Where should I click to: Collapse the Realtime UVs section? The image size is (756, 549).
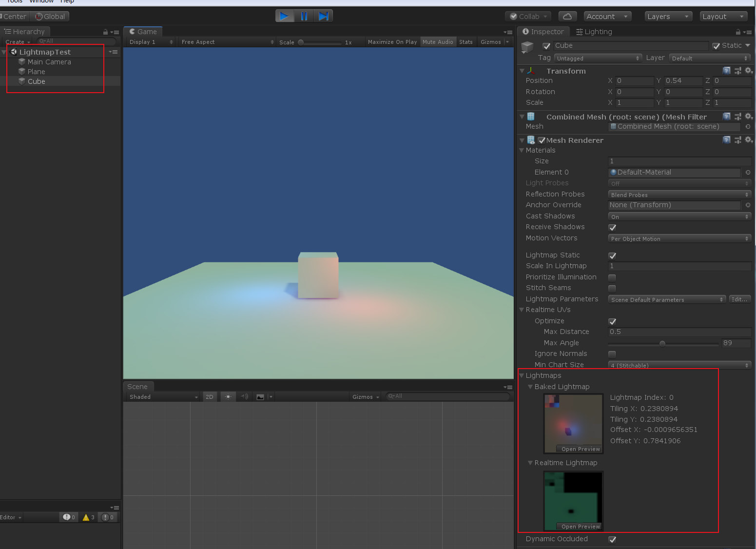[522, 310]
